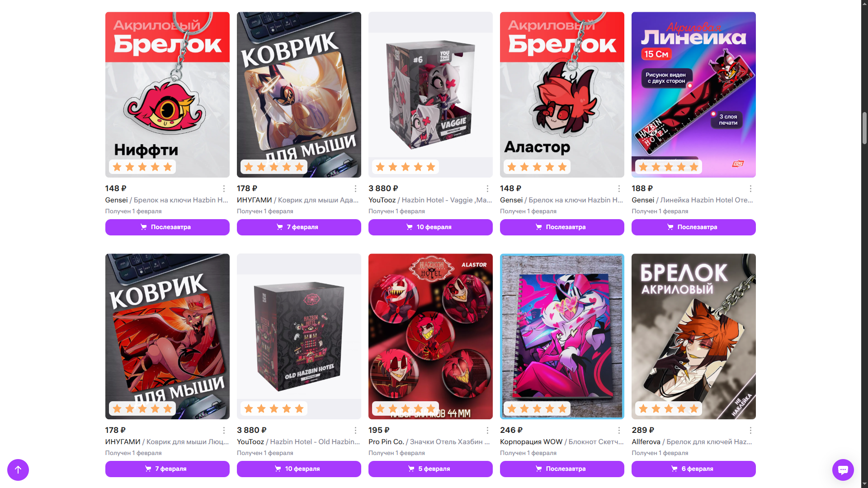Expand options for the 178 ₽ Ада mouse pad
Image resolution: width=868 pixels, height=488 pixels.
coord(355,188)
